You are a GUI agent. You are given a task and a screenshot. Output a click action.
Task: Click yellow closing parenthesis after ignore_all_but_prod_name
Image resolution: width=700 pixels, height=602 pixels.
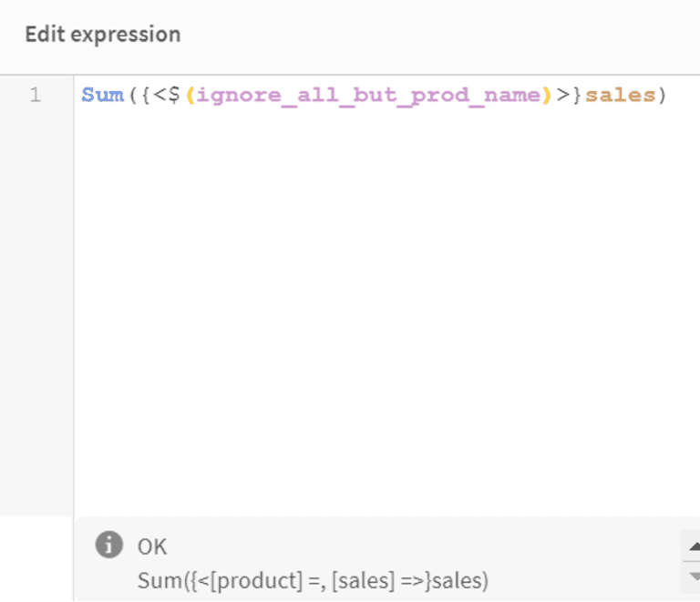pos(547,95)
